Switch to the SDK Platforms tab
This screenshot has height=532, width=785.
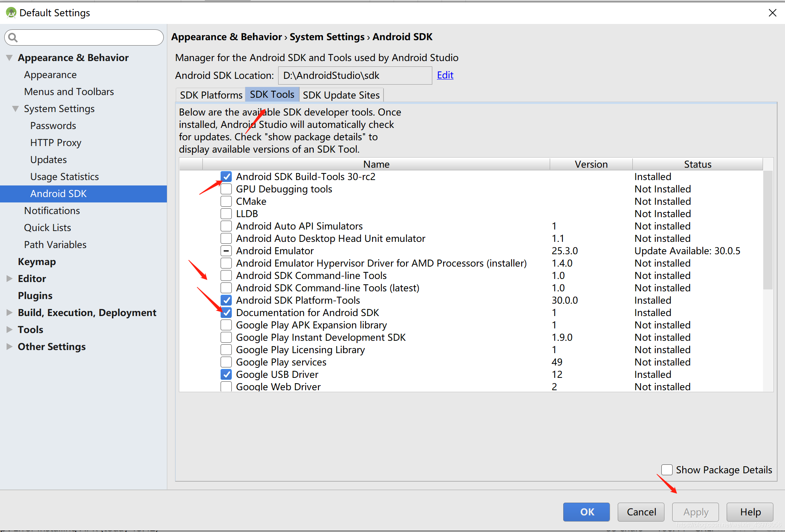211,95
